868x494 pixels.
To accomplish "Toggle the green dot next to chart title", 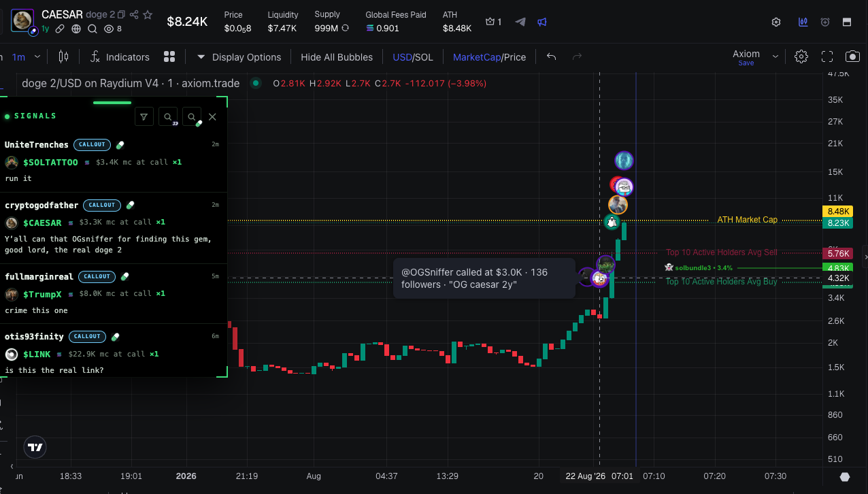I will [x=255, y=84].
